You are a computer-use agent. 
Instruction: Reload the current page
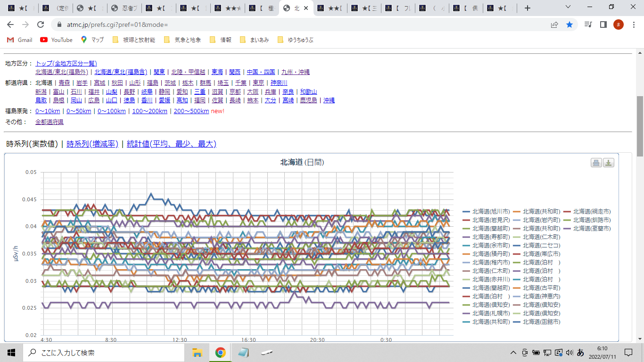pos(41,25)
